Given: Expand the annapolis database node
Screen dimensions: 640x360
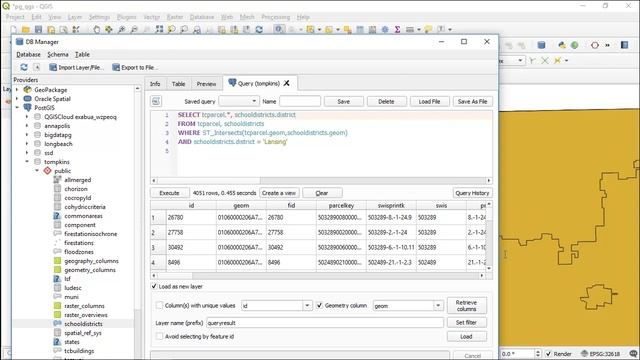Looking at the screenshot, I should [27, 126].
